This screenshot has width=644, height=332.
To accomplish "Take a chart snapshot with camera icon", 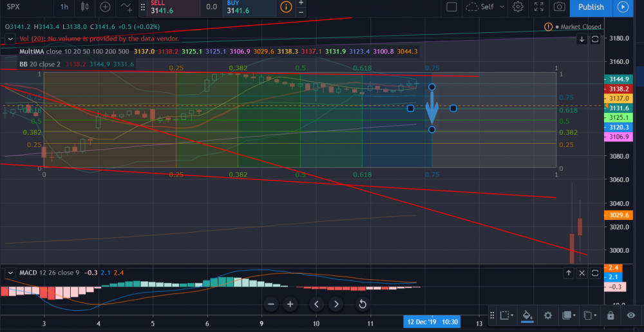I will coord(560,7).
